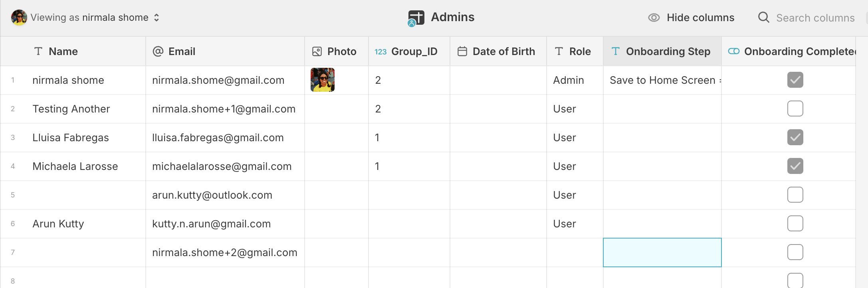Select the Lluisa Fabregas name cell
868x288 pixels.
[71, 138]
